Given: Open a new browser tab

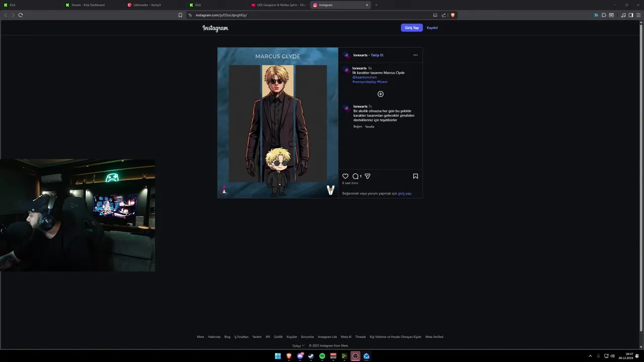Looking at the screenshot, I should click(x=376, y=5).
